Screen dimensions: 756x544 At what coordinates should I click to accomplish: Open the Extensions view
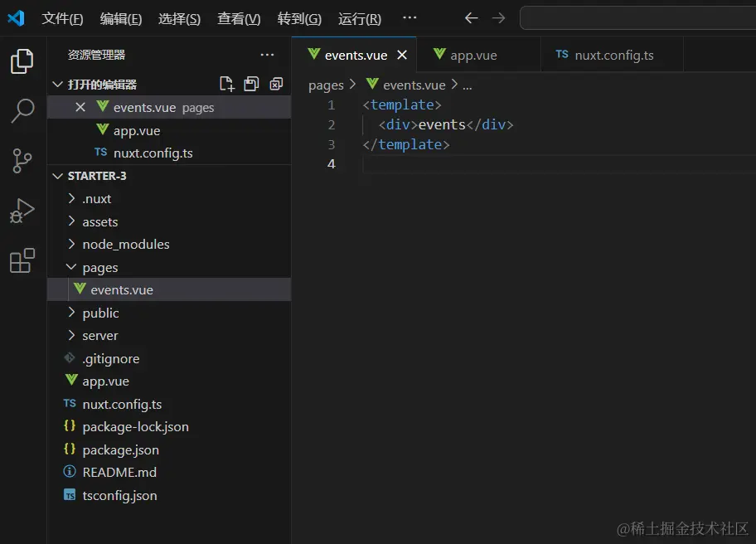pos(22,260)
